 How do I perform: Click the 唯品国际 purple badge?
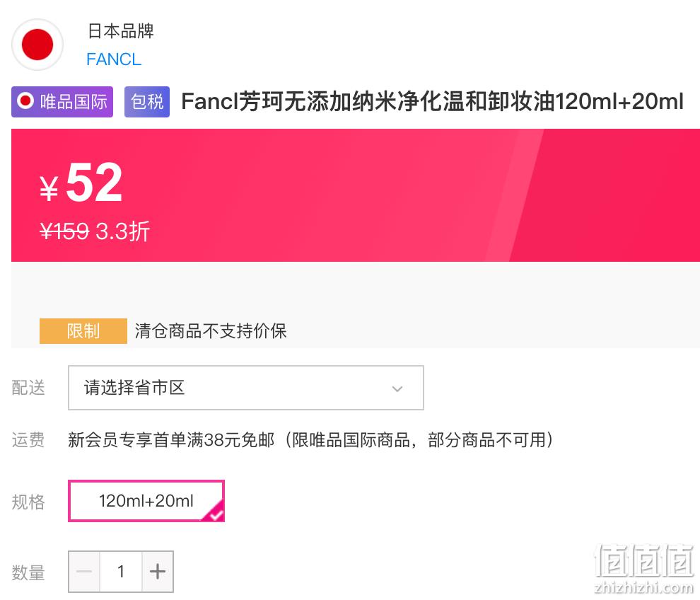click(x=62, y=102)
